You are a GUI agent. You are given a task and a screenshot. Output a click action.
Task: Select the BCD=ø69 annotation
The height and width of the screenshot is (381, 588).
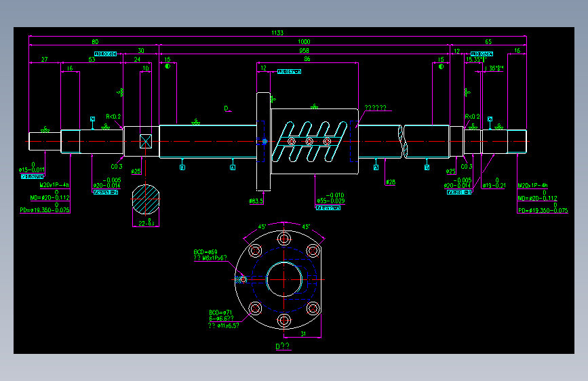pos(205,252)
